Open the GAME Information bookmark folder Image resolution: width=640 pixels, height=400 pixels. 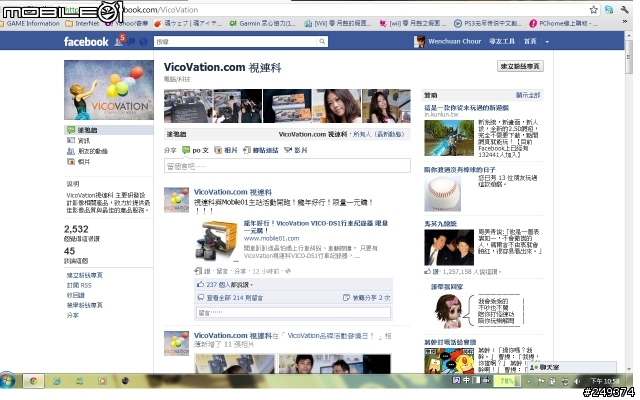point(29,24)
